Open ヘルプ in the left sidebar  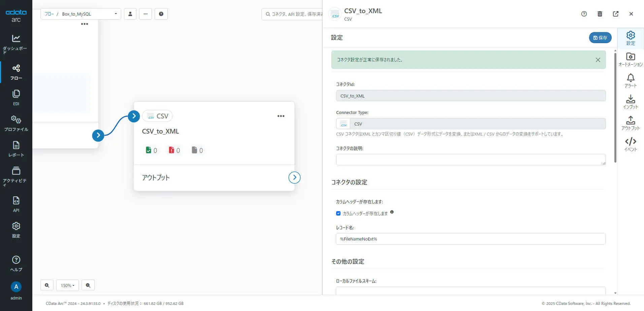click(x=16, y=263)
